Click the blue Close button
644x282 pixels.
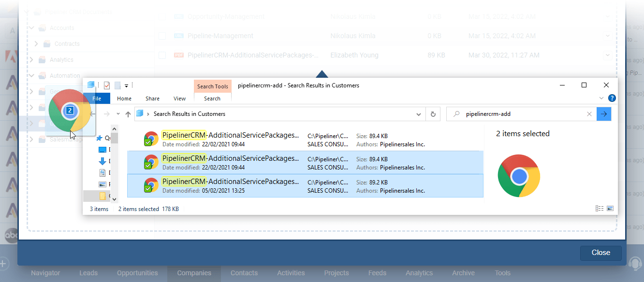click(x=600, y=253)
